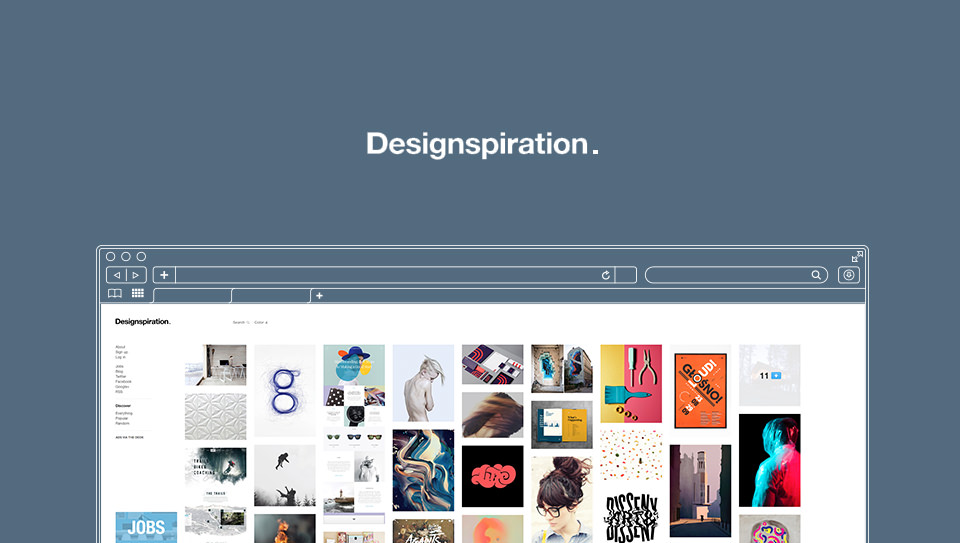
Task: Click the browser forward arrow
Action: coord(136,275)
